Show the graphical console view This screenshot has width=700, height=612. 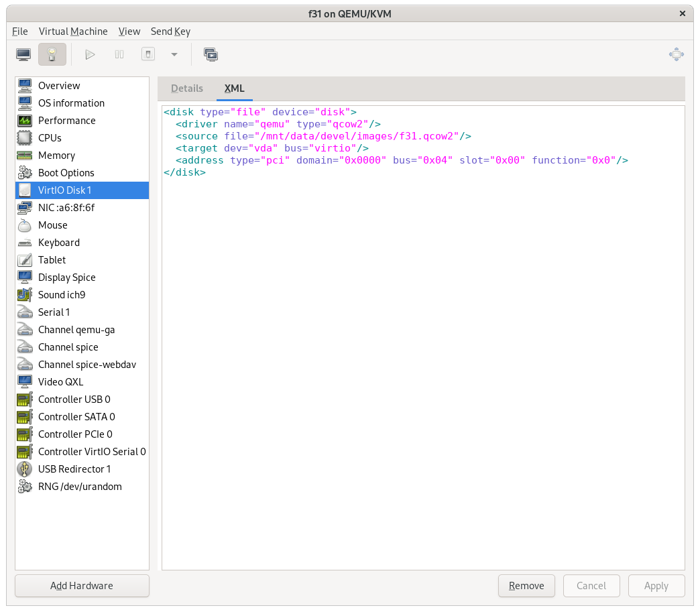coord(23,54)
